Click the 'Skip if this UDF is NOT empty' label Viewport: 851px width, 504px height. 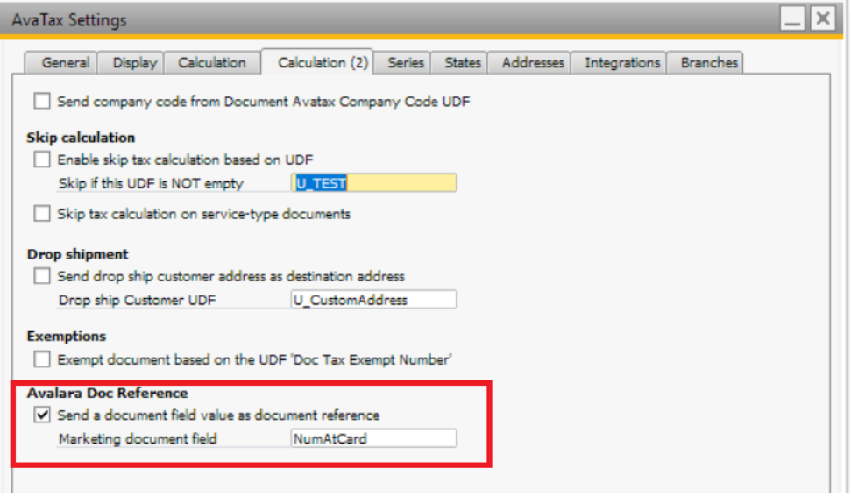pos(151,183)
